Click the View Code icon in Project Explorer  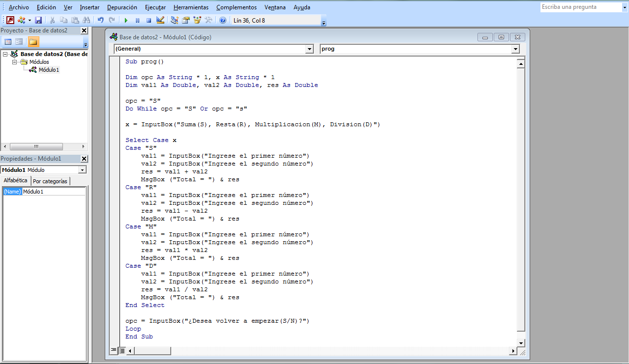click(8, 41)
